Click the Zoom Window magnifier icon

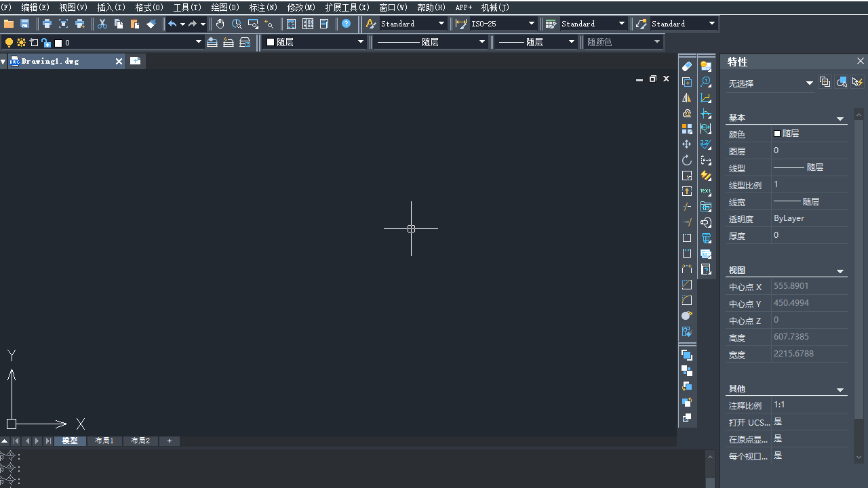coord(253,24)
